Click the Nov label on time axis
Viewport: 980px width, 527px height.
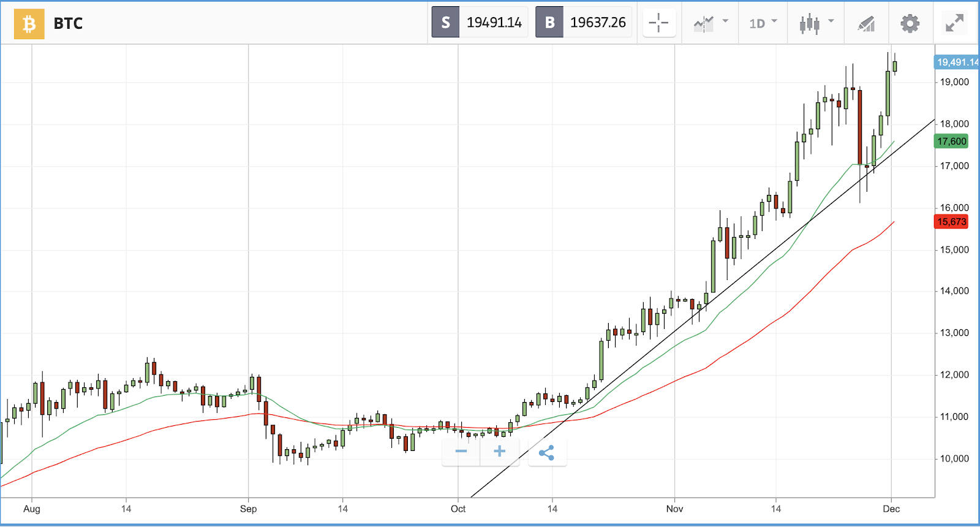coord(674,509)
